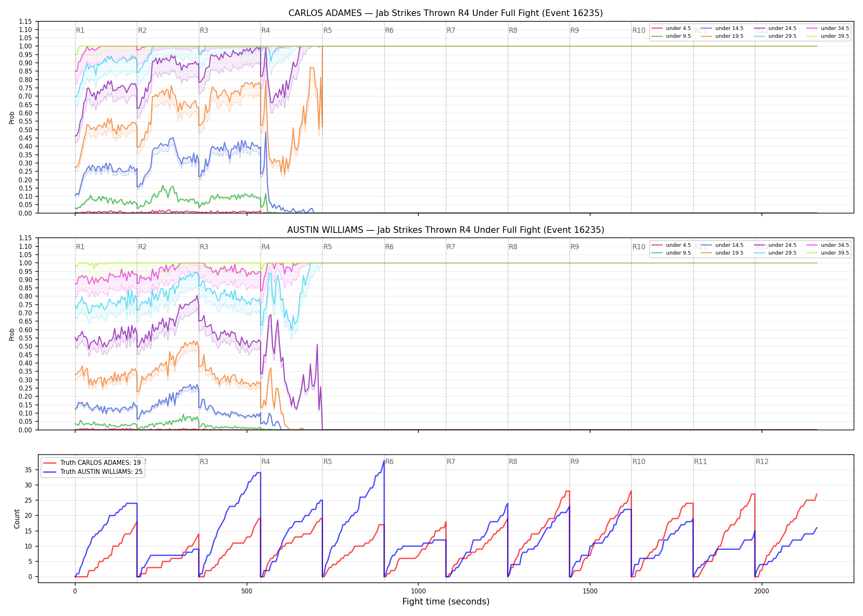The width and height of the screenshot is (863, 616).
Task: Click the 2000 tick label on the time axis
Action: tap(761, 591)
